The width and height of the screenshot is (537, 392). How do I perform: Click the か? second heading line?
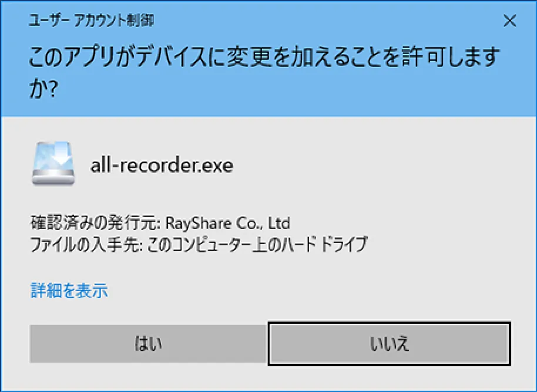43,89
